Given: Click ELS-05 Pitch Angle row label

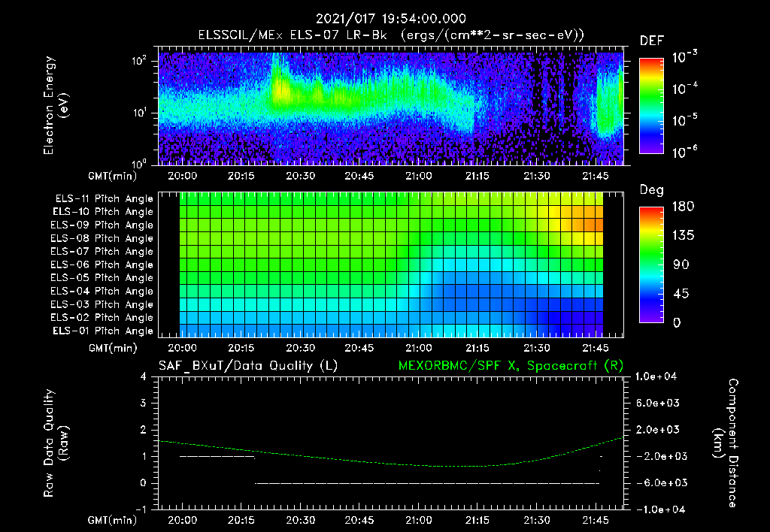Looking at the screenshot, I should (x=102, y=278).
